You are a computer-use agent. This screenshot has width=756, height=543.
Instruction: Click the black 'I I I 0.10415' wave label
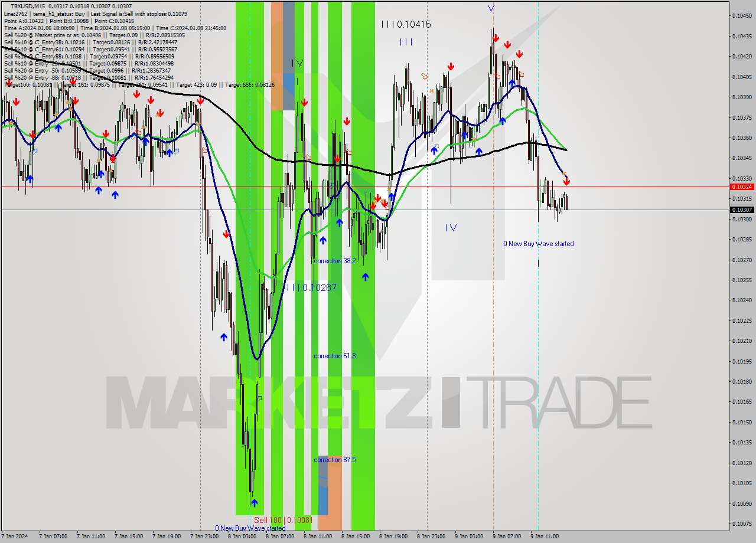pos(406,24)
